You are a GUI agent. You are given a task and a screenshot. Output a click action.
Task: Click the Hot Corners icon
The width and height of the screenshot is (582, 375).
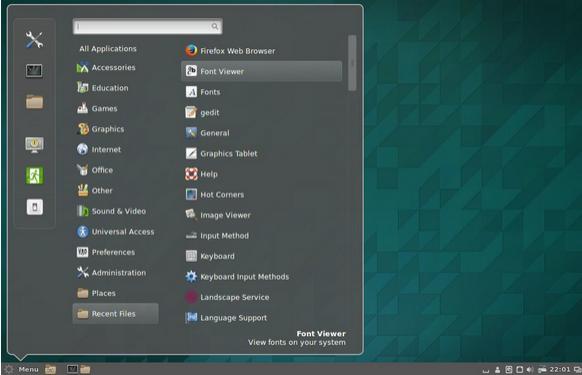[191, 194]
